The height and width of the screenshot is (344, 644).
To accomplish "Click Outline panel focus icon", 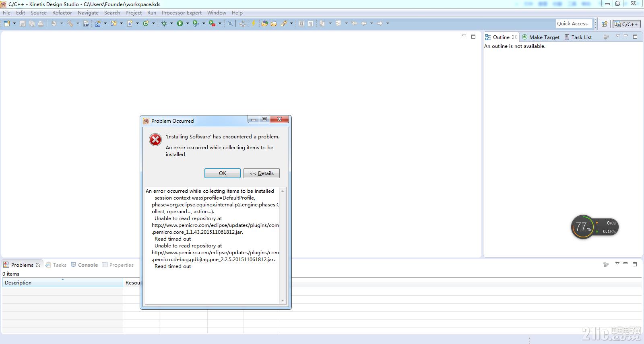I will coord(606,37).
